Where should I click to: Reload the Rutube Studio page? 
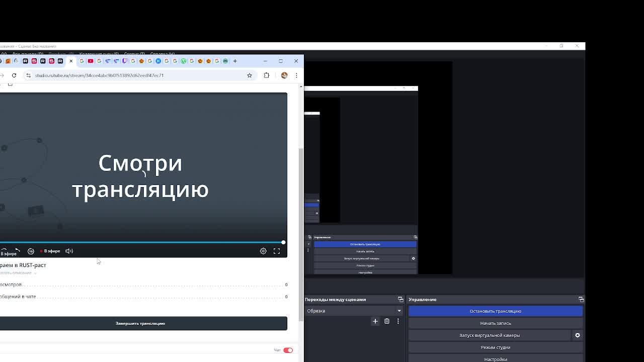14,75
